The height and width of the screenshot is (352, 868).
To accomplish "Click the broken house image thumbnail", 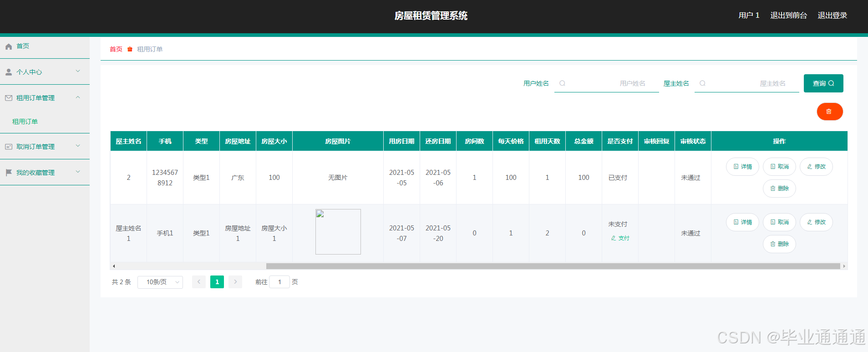I will (338, 232).
